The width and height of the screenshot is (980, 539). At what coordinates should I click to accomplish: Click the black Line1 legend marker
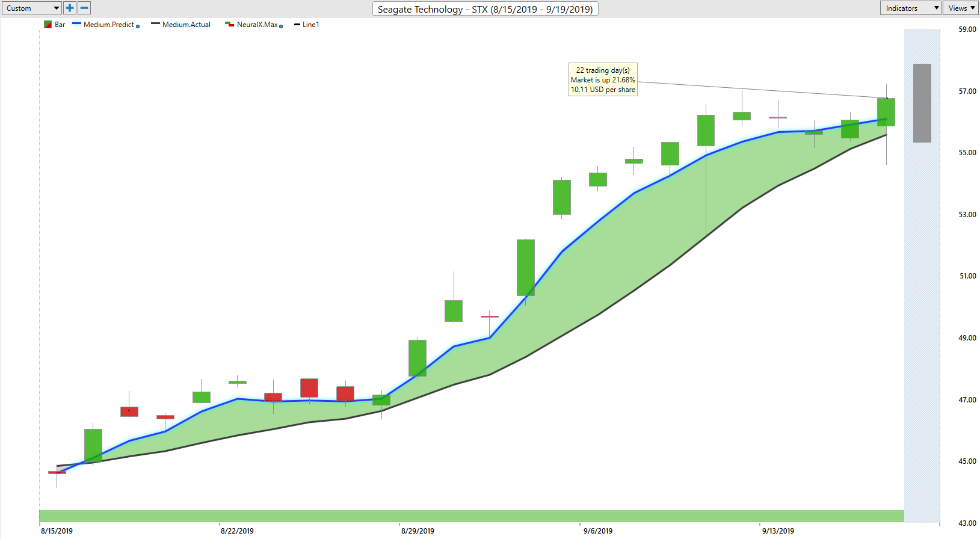[297, 25]
